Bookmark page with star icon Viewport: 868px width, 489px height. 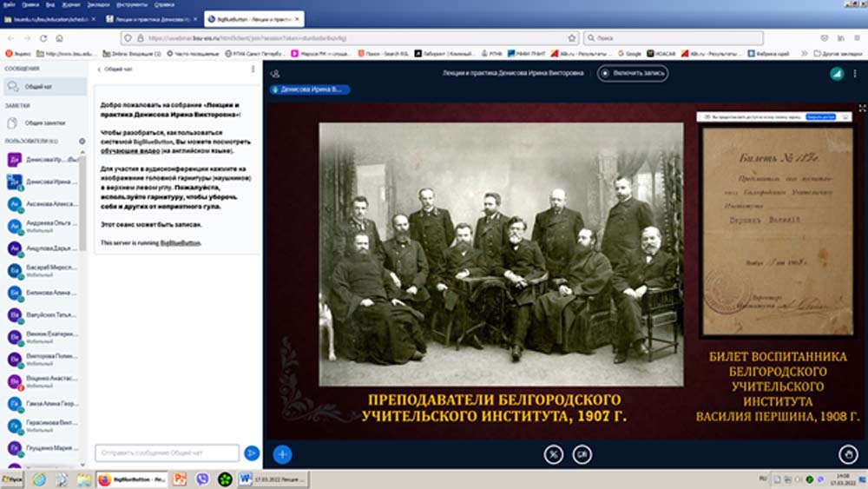pyautogui.click(x=572, y=38)
